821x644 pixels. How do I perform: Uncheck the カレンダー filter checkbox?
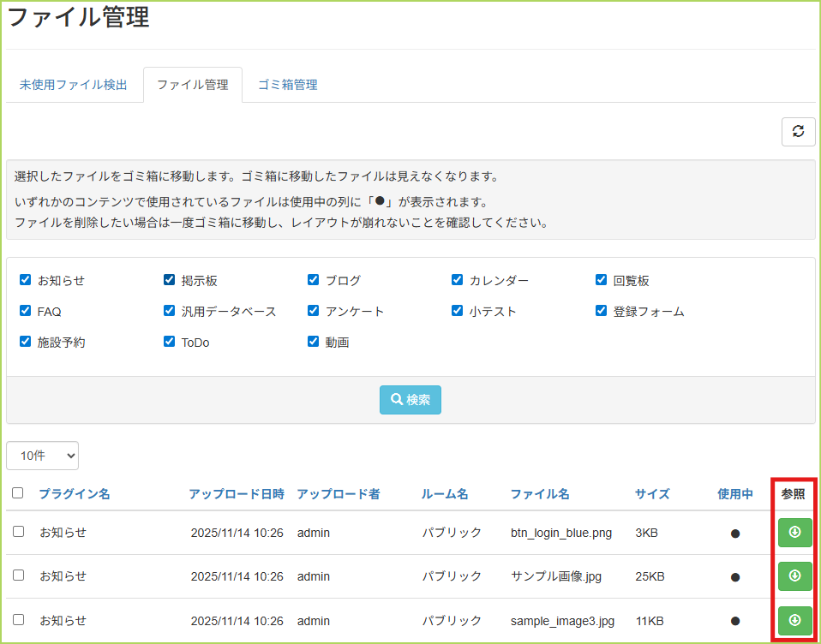(x=458, y=280)
